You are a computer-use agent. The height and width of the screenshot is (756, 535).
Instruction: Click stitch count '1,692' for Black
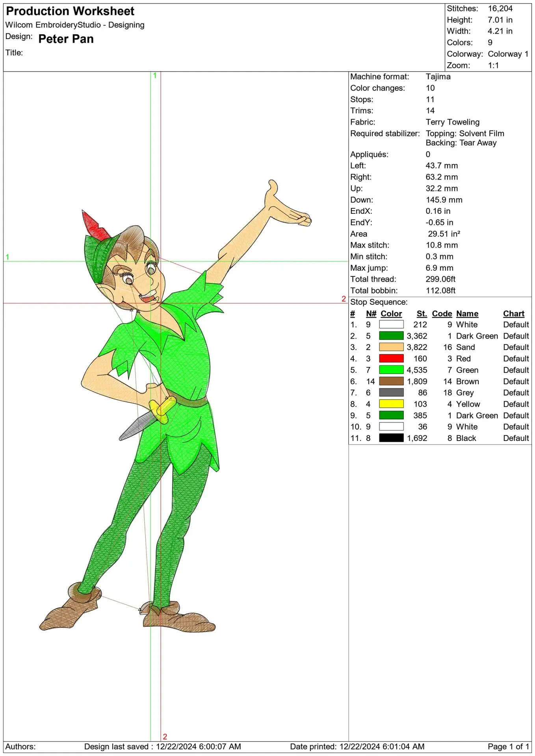coord(417,438)
